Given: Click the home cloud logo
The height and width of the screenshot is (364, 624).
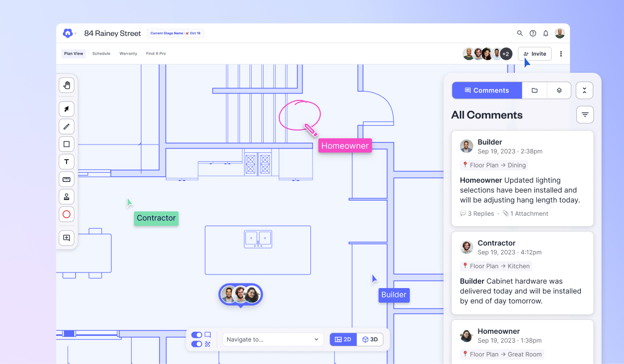Looking at the screenshot, I should pyautogui.click(x=68, y=33).
